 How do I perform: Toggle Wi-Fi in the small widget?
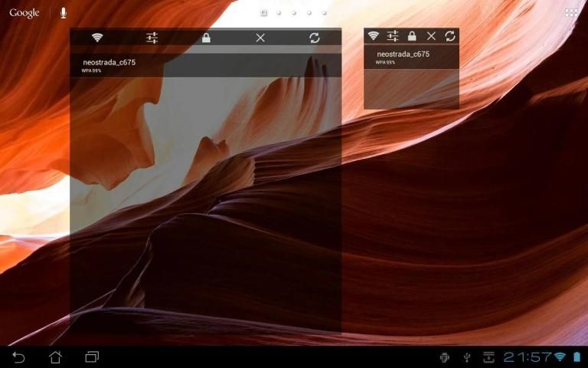373,36
